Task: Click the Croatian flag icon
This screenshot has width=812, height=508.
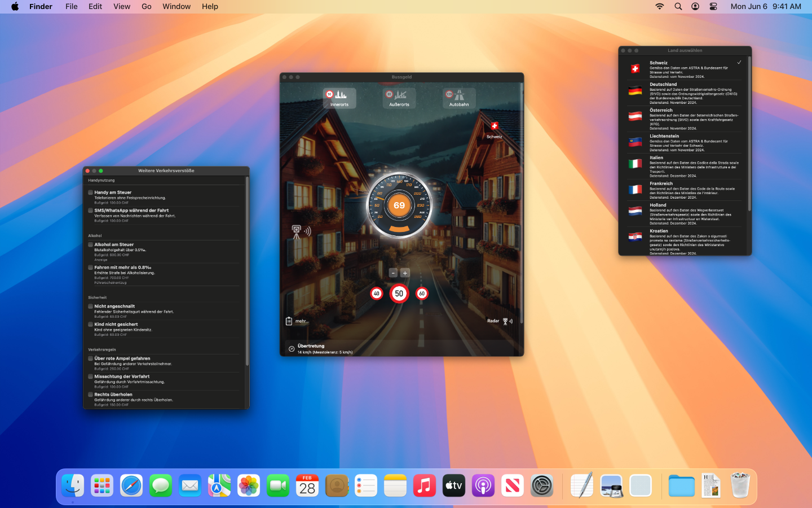Action: point(636,237)
